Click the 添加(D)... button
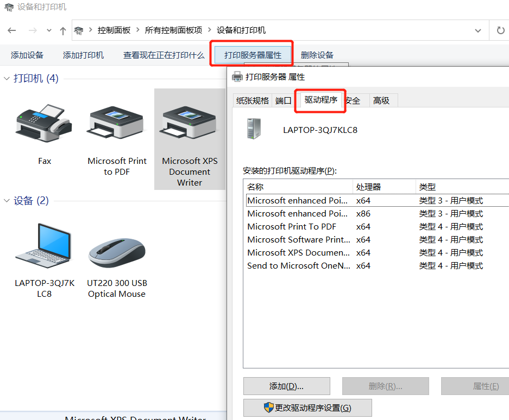 (287, 386)
